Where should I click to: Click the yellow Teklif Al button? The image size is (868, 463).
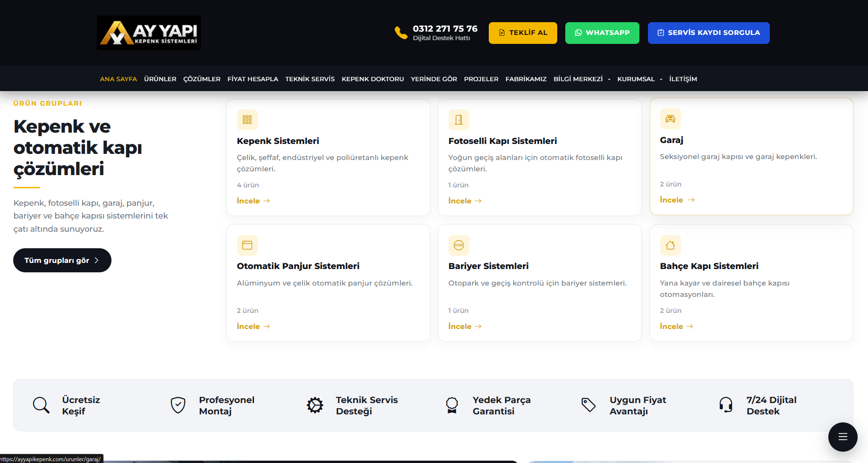point(523,33)
